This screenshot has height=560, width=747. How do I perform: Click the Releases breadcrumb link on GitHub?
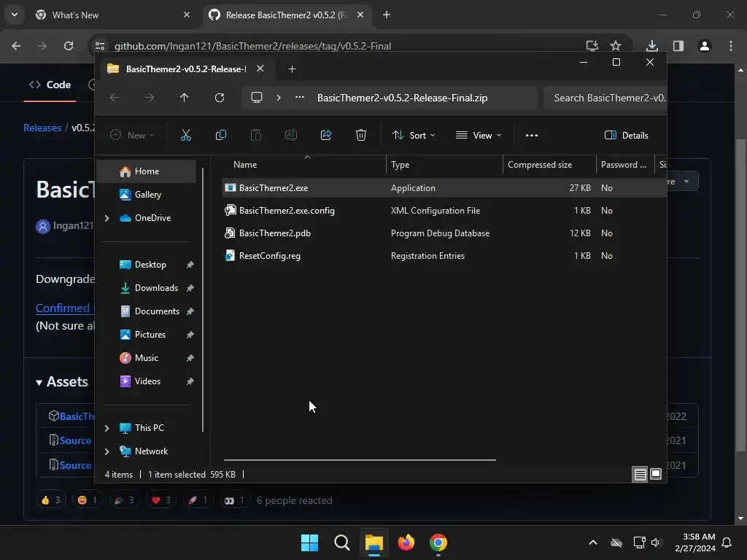pos(42,128)
